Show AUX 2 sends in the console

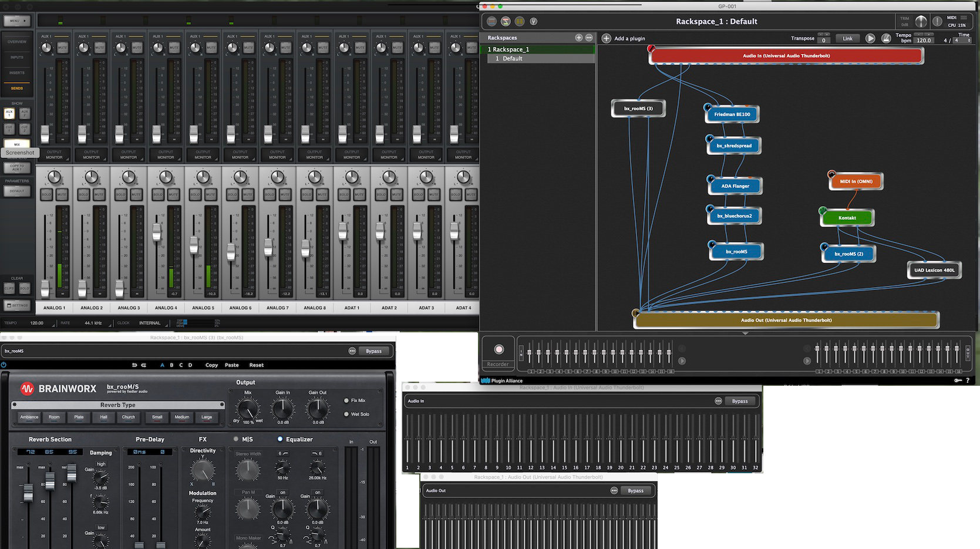(25, 113)
